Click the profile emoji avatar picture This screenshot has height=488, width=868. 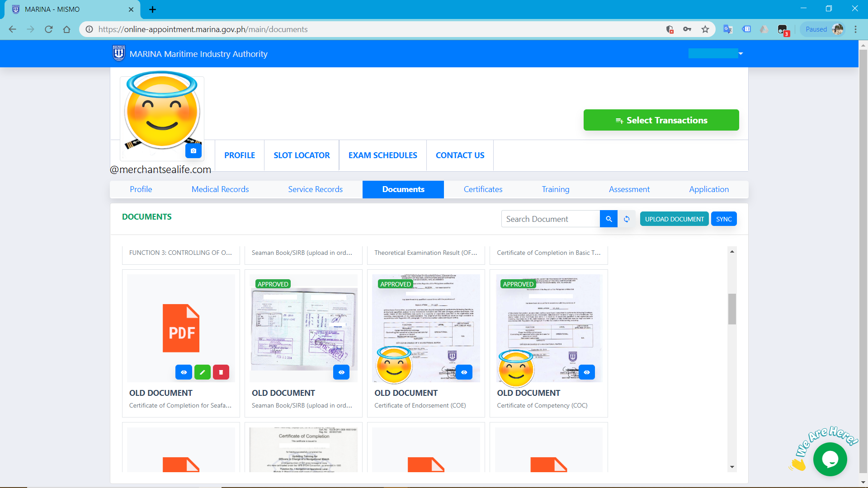click(162, 111)
